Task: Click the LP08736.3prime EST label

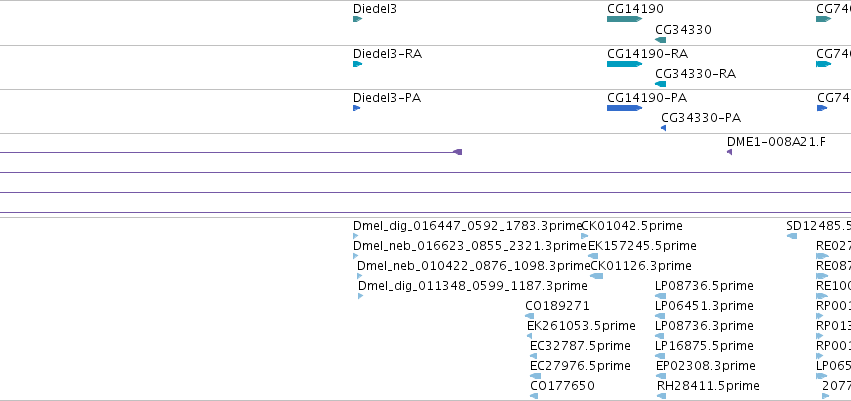Action: (704, 326)
